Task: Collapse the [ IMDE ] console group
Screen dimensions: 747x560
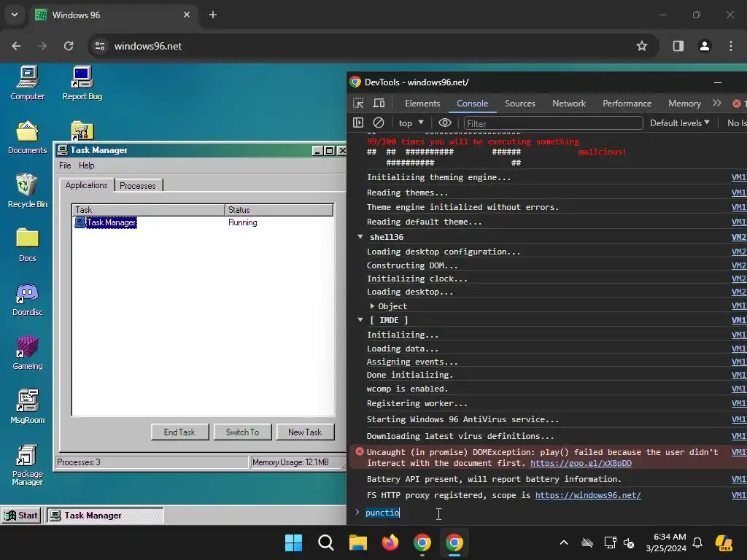Action: click(360, 320)
